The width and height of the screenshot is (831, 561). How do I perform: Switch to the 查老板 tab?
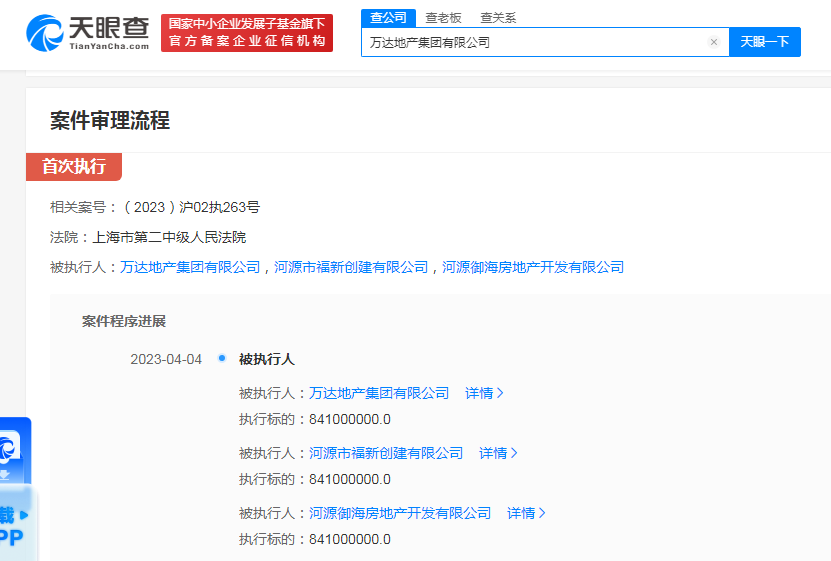[x=444, y=18]
